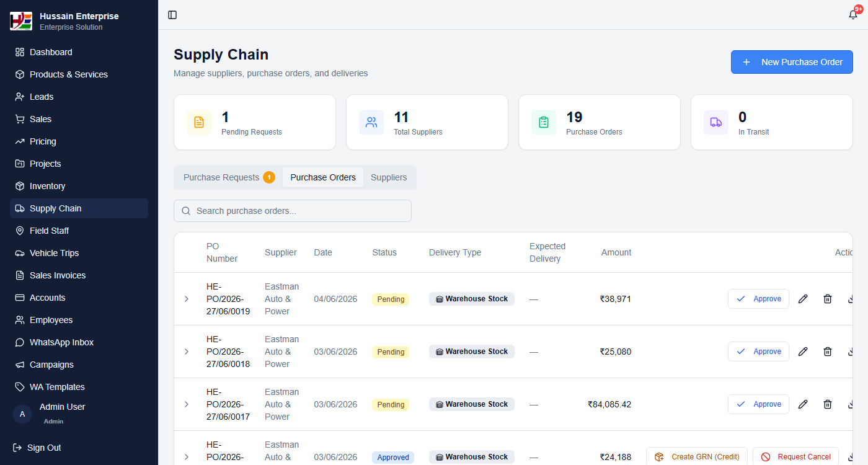The image size is (868, 465).
Task: Download purchase order 0019
Action: point(851,299)
